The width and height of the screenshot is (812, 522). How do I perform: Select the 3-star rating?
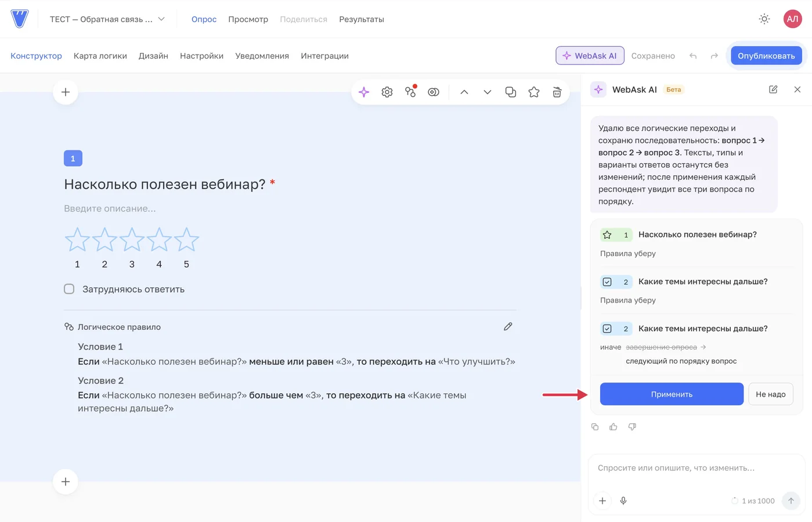tap(132, 239)
